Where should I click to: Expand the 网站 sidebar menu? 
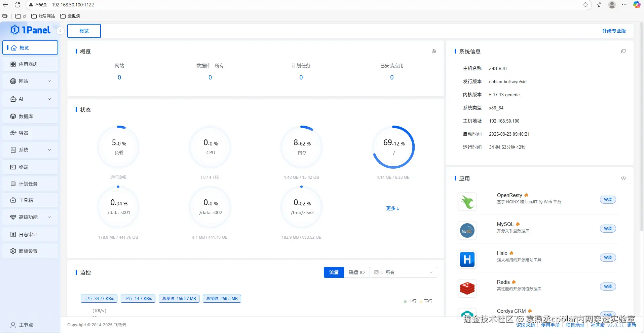[30, 81]
